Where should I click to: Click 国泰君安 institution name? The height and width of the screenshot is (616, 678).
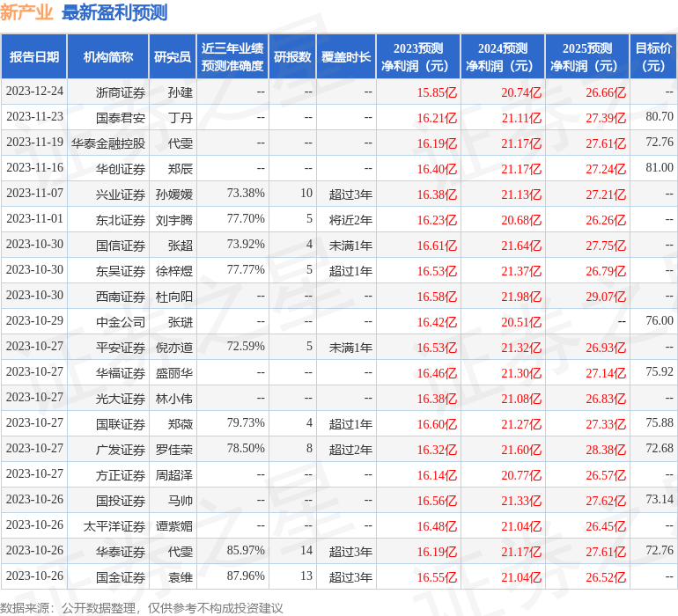point(121,118)
